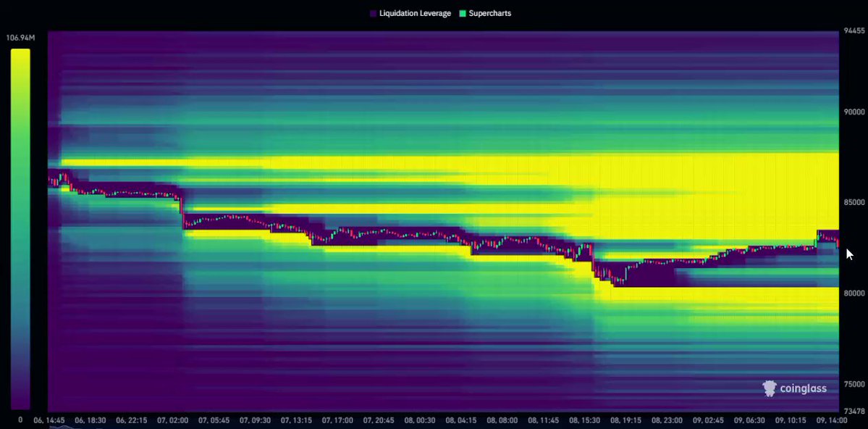Click the 75000 price axis label
The width and height of the screenshot is (868, 429).
854,384
